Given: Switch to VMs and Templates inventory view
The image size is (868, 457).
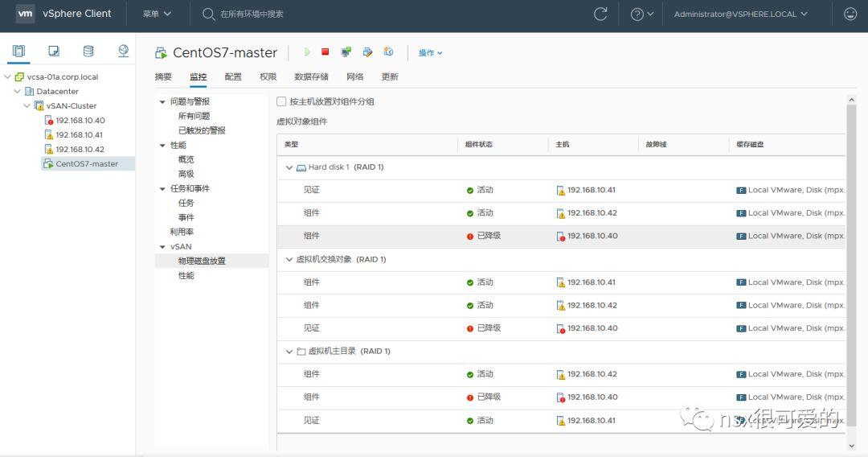Looking at the screenshot, I should pos(54,51).
